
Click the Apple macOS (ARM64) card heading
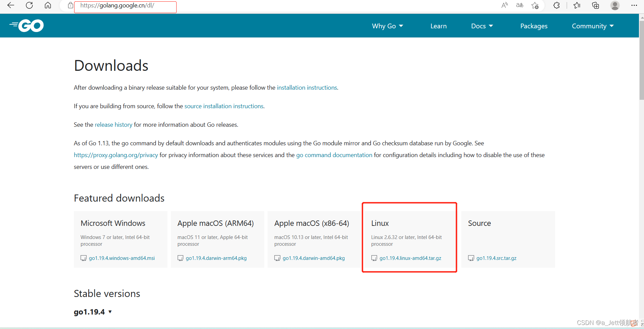click(216, 223)
